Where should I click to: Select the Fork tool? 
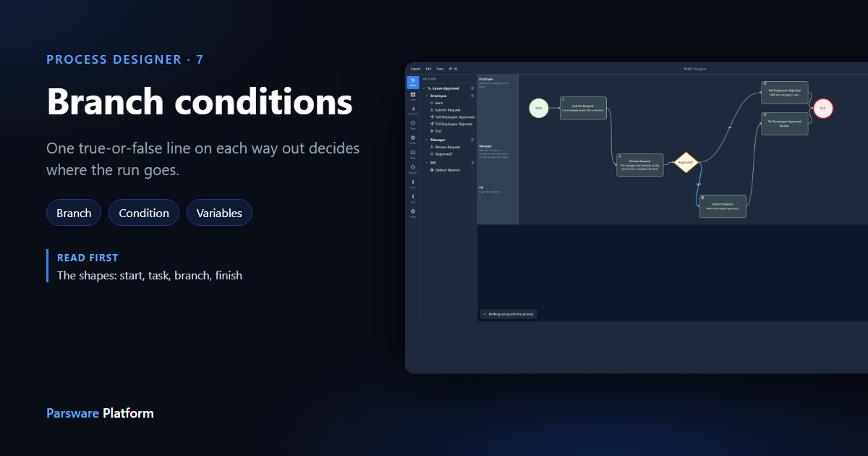point(412,184)
